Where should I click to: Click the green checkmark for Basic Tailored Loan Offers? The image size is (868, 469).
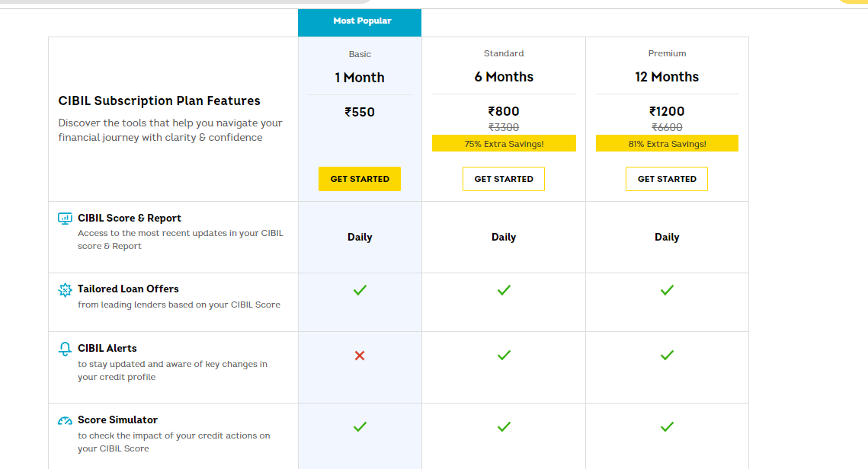pyautogui.click(x=360, y=290)
